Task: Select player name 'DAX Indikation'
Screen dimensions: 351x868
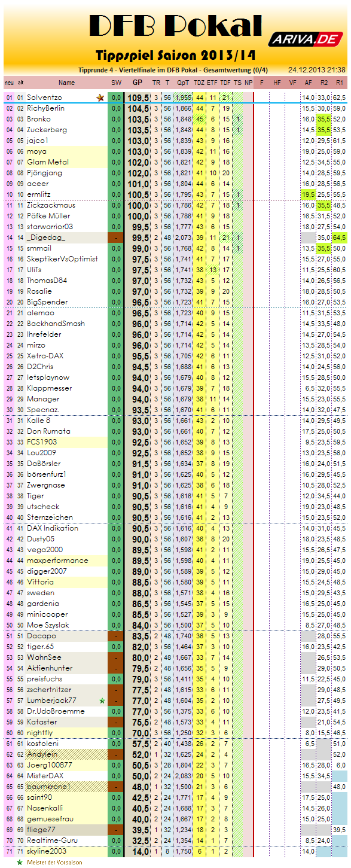Action: (53, 528)
